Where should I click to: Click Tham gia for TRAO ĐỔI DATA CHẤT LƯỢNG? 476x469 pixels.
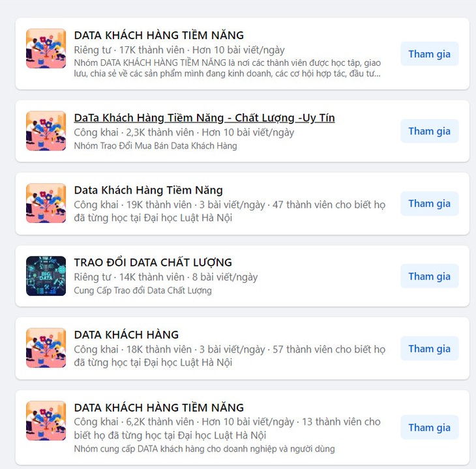point(429,276)
